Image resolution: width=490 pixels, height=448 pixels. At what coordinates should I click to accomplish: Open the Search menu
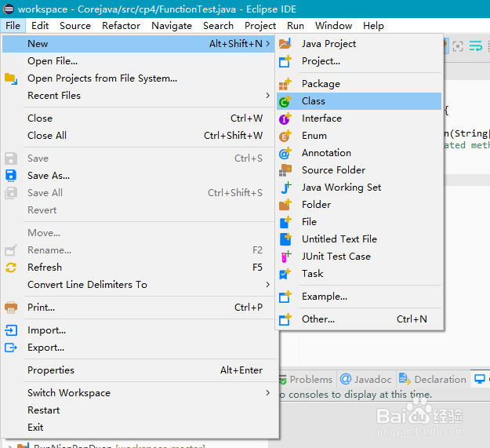point(218,26)
